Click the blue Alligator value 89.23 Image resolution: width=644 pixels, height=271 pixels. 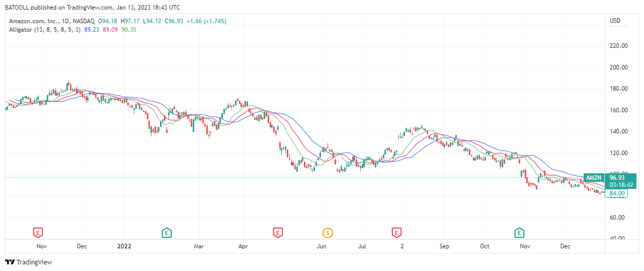click(91, 30)
